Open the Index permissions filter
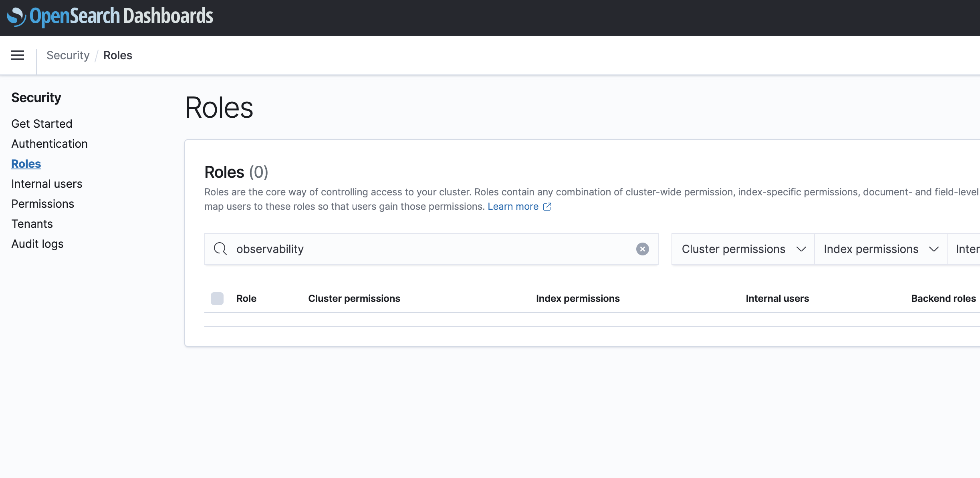The width and height of the screenshot is (980, 478). coord(880,249)
